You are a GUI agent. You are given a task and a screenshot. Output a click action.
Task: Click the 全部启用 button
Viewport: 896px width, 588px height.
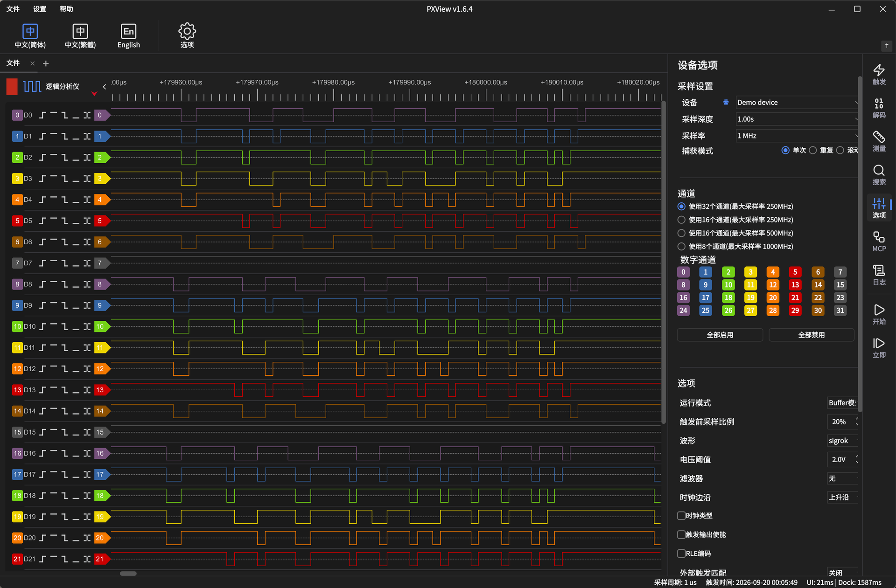[x=720, y=335]
